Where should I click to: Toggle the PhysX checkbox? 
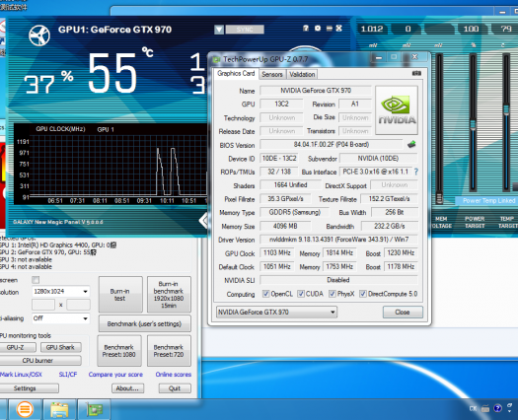333,294
